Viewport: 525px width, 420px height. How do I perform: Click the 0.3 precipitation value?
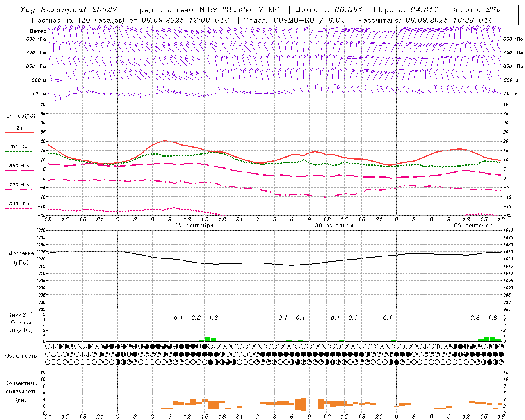[475, 318]
